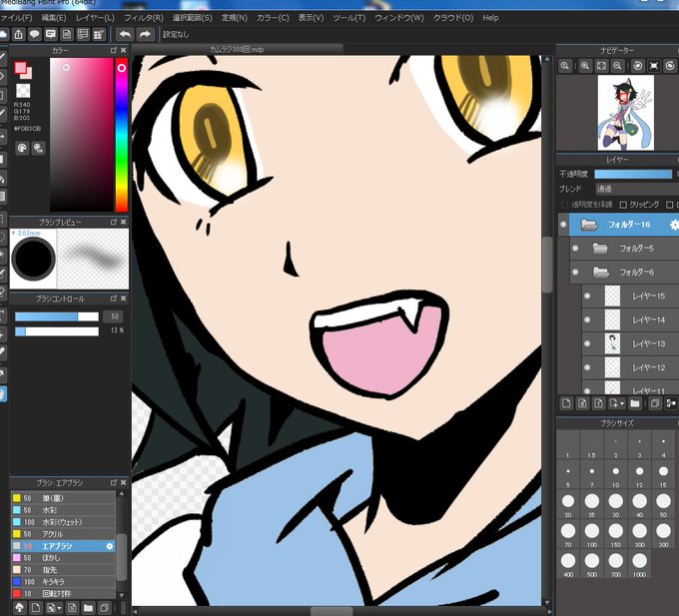
Task: Duplicate layer icon in Layer panel
Action: [x=655, y=403]
